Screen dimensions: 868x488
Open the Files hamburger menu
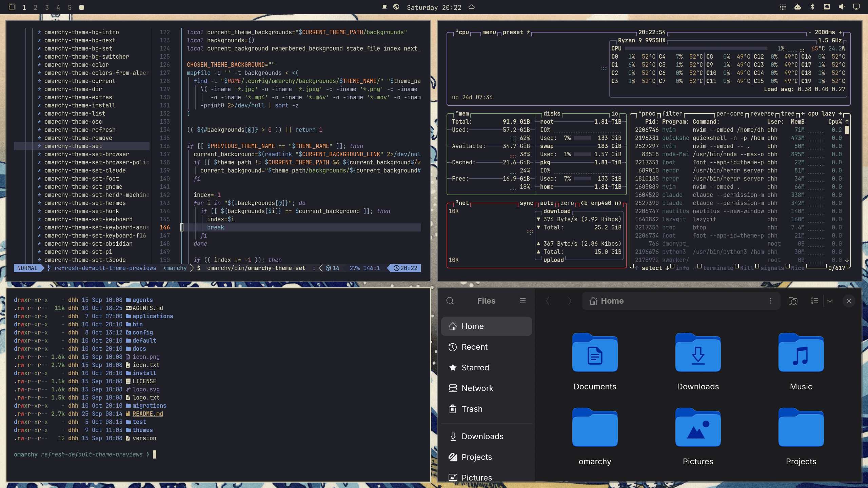point(523,301)
